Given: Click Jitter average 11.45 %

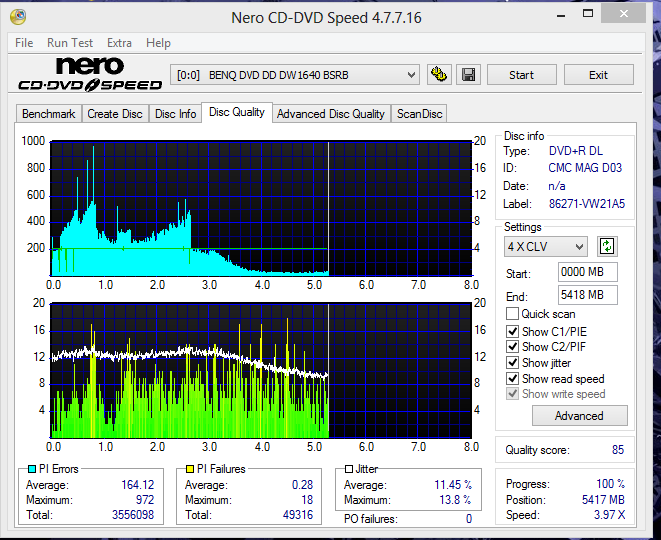Looking at the screenshot, I should click(x=453, y=485).
